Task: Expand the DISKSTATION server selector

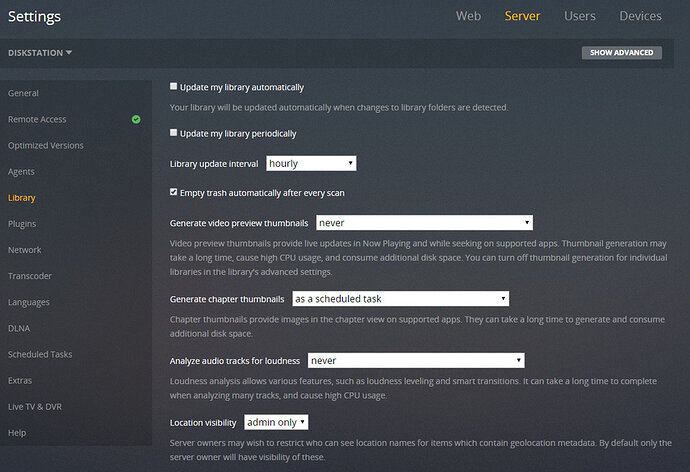Action: [40, 53]
